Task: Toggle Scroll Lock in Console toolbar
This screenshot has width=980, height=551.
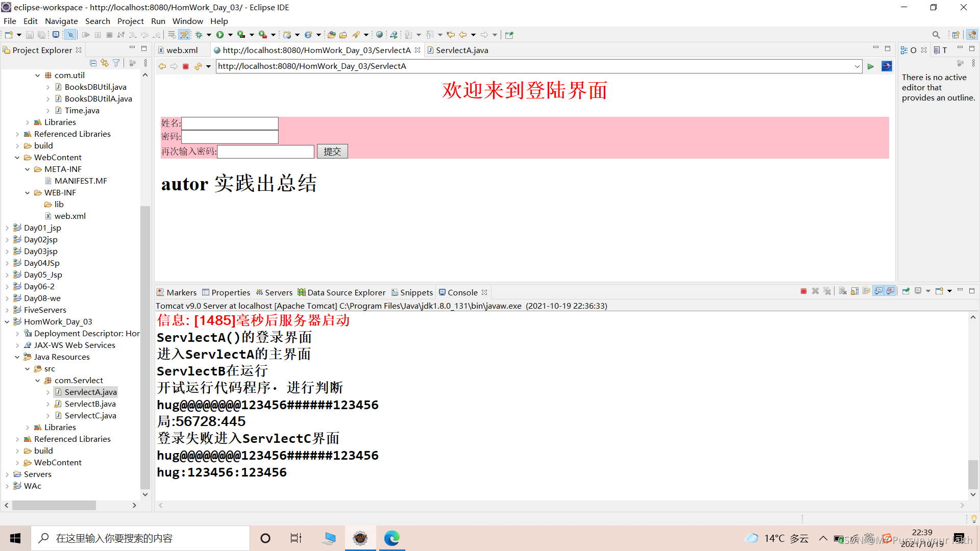Action: (854, 291)
